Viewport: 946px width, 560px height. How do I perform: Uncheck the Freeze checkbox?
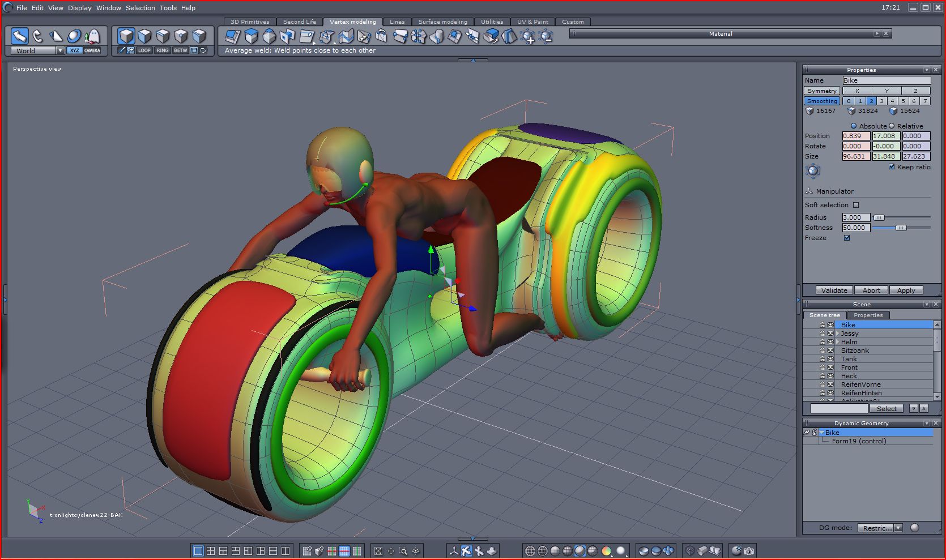[847, 238]
